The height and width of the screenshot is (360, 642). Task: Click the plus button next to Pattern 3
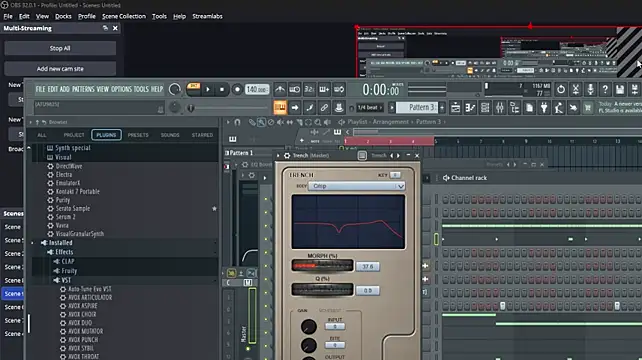click(442, 108)
